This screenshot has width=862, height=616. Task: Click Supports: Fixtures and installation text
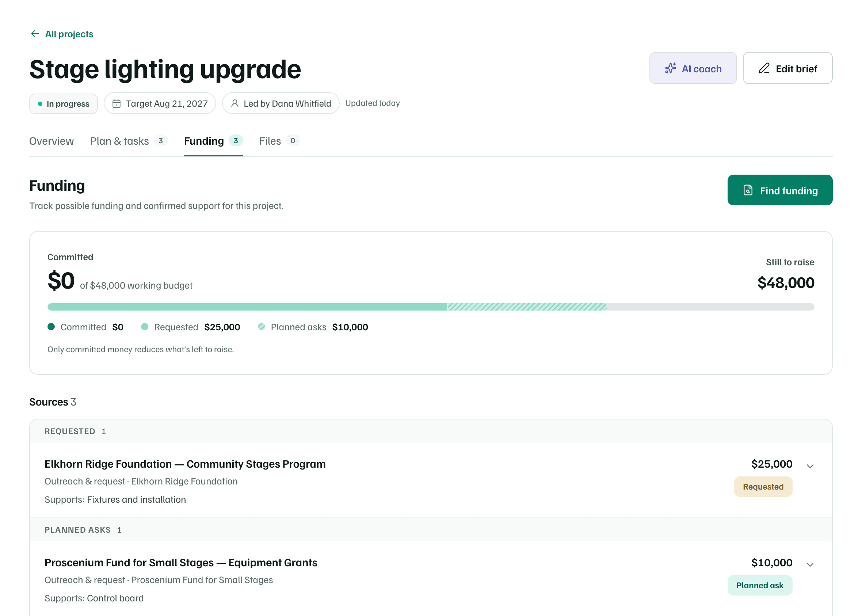click(x=115, y=499)
